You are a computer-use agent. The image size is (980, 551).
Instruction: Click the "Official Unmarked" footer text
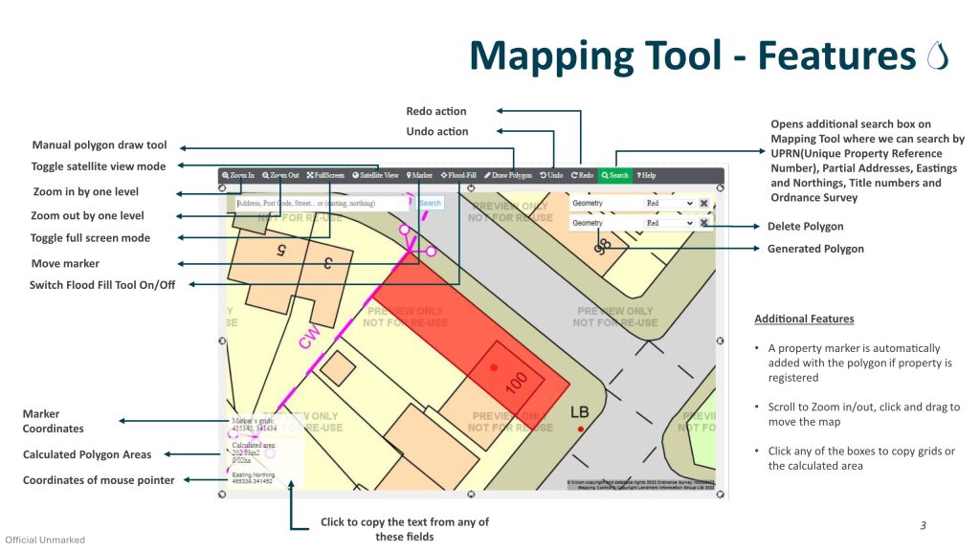click(x=45, y=540)
